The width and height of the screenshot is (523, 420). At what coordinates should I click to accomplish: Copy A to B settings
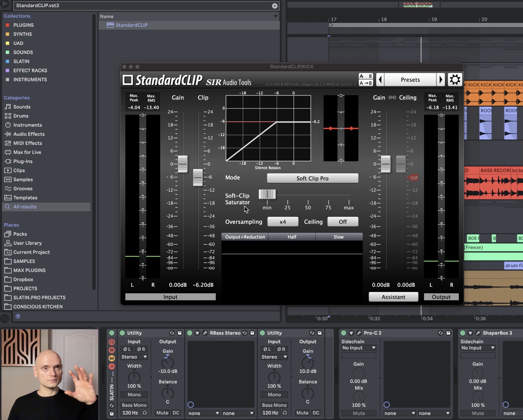coord(366,83)
